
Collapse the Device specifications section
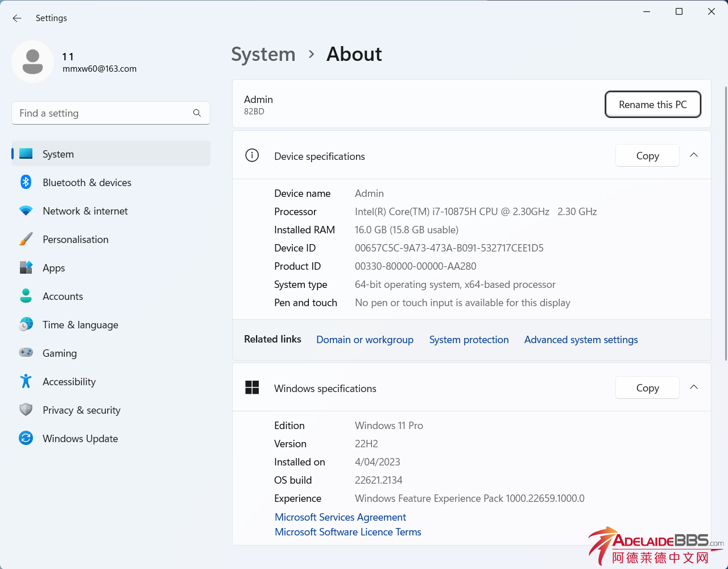point(693,155)
